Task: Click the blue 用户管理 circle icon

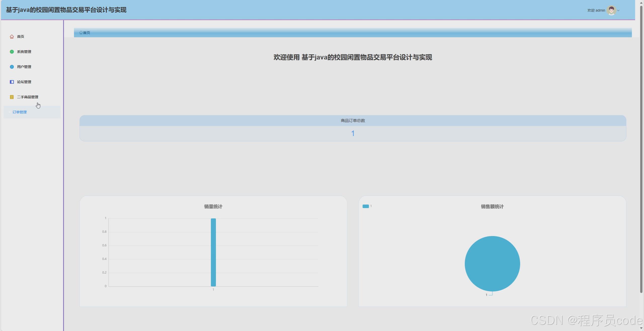Action: click(x=12, y=67)
